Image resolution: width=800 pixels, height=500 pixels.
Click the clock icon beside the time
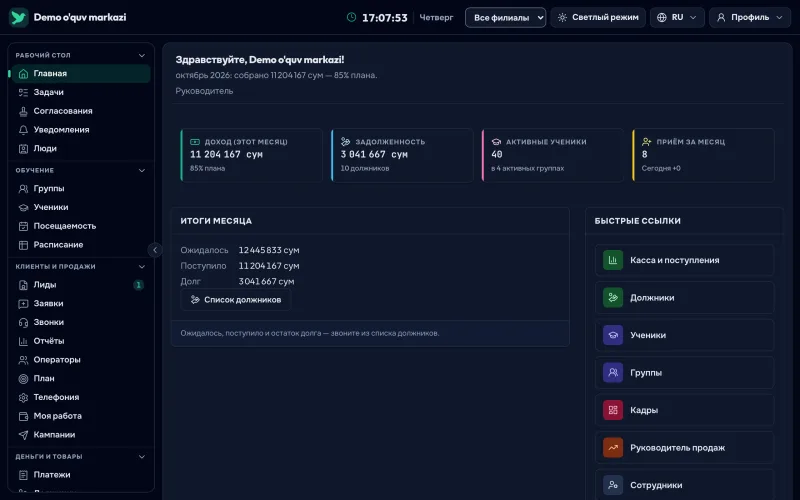352,17
